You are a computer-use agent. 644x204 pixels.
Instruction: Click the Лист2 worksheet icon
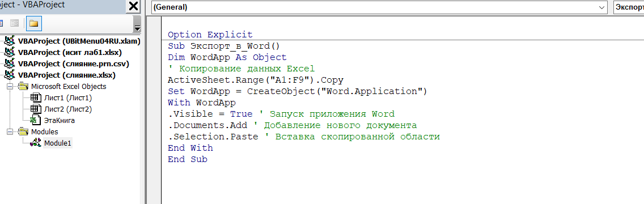coord(36,109)
